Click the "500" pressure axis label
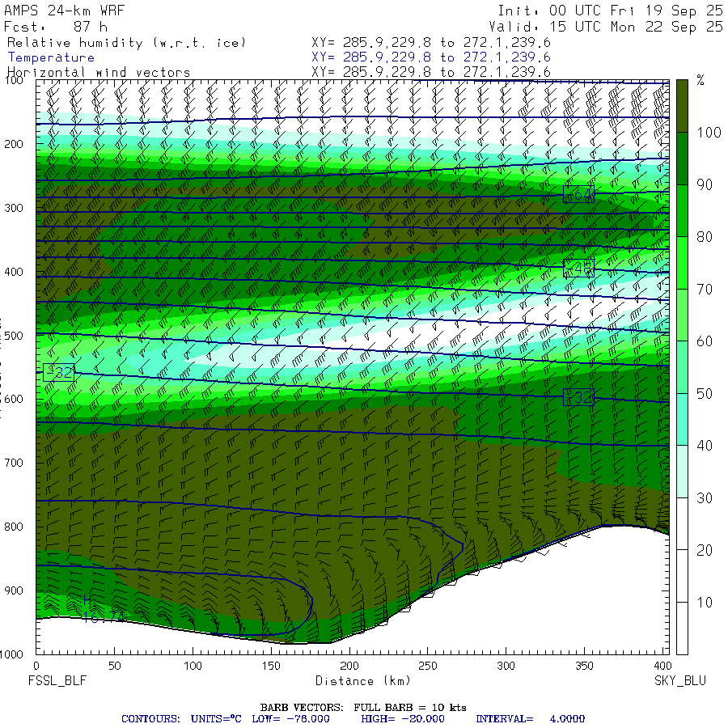Image resolution: width=728 pixels, height=728 pixels. tap(14, 336)
